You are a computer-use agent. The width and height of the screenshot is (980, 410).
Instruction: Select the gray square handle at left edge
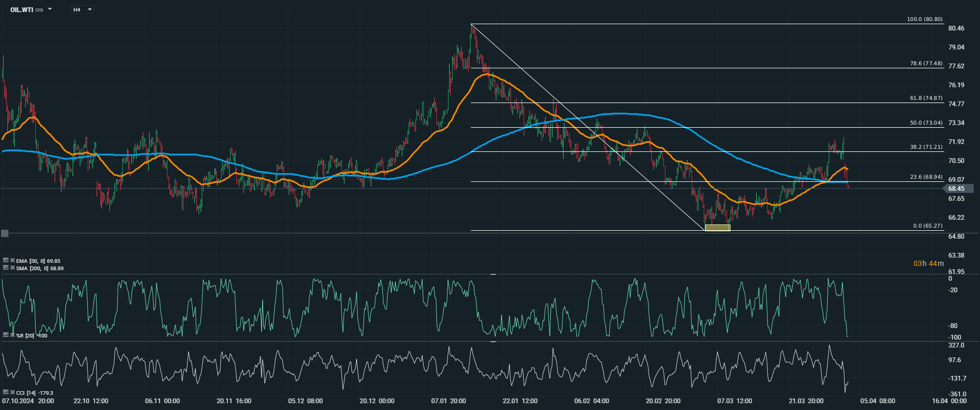(x=5, y=233)
